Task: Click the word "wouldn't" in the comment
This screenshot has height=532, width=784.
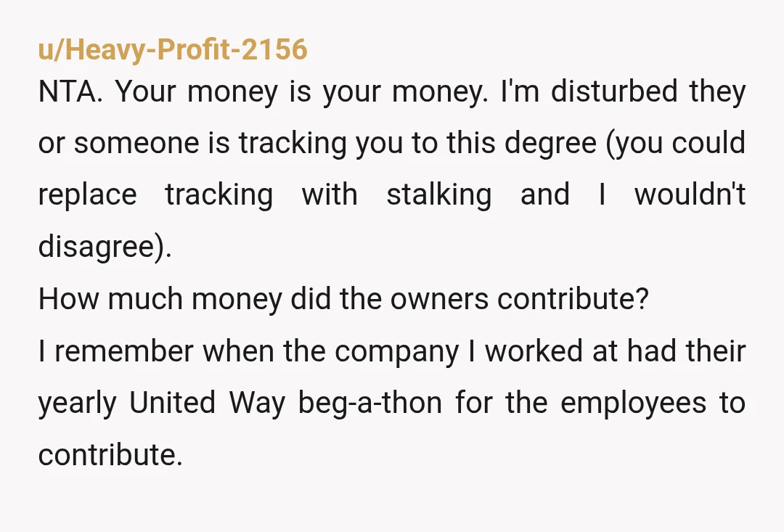Action: pyautogui.click(x=690, y=195)
